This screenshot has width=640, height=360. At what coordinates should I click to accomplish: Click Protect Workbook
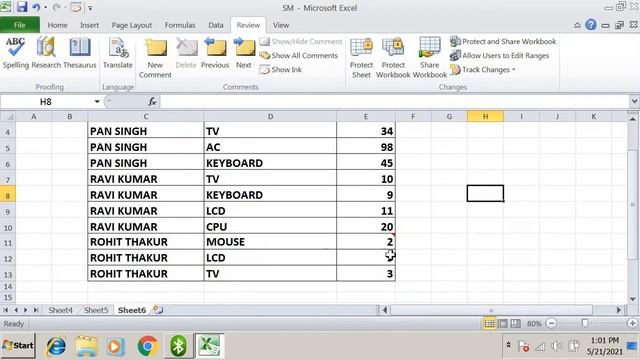393,58
